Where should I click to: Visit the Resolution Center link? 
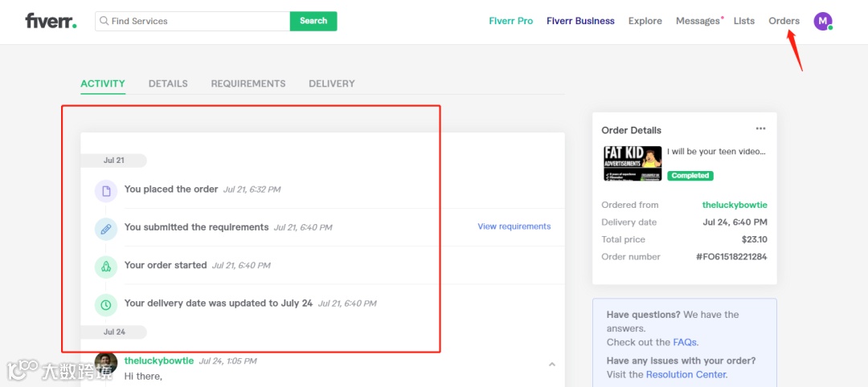point(686,375)
